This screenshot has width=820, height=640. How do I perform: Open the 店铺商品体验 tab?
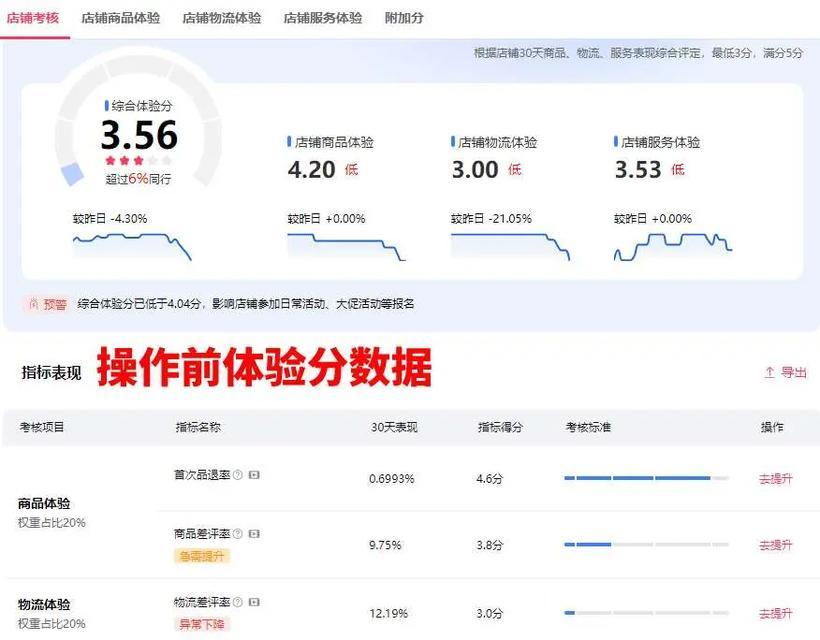click(x=121, y=18)
